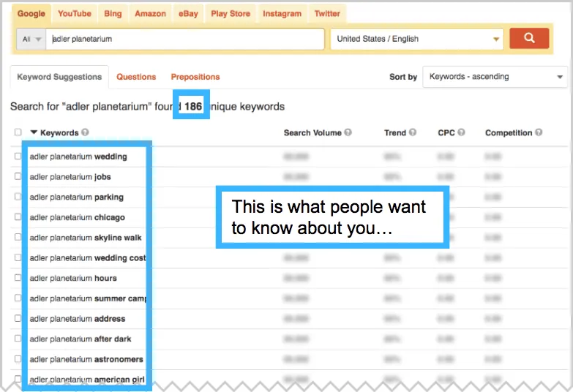Check the adler planetarium chicago row checkbox
The image size is (573, 392).
click(x=18, y=216)
